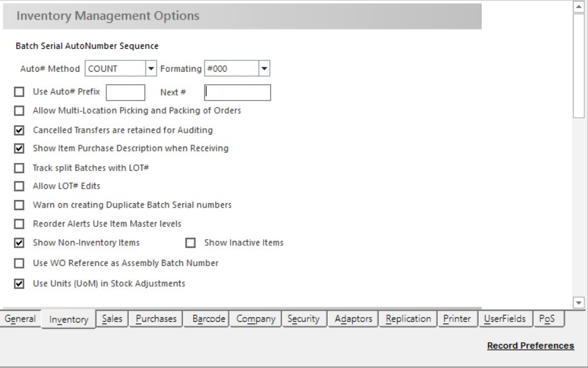Screen dimensions: 588x368
Task: Open the Auto# Method dropdown arrow
Action: click(x=151, y=69)
